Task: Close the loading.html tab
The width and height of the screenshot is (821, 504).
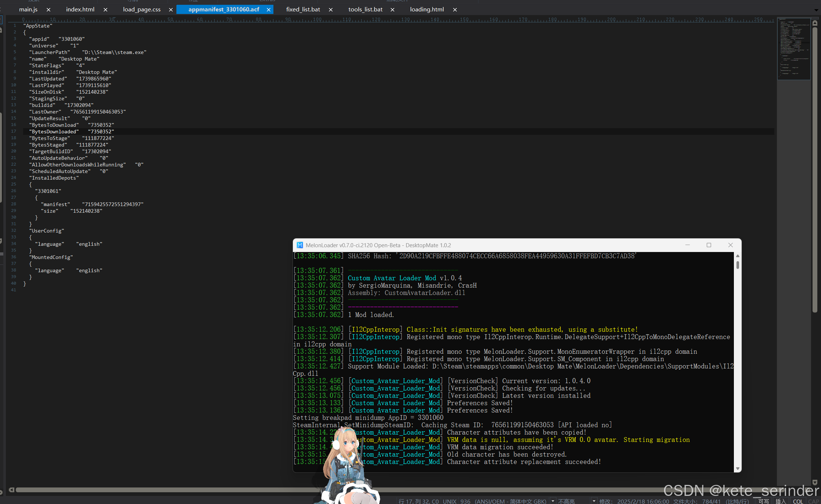Action: [x=455, y=10]
